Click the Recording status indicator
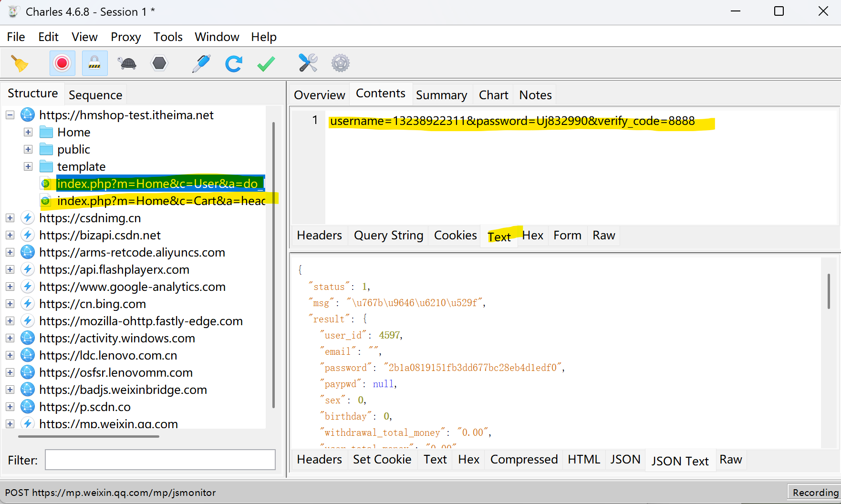Viewport: 841px width, 504px height. tap(815, 493)
